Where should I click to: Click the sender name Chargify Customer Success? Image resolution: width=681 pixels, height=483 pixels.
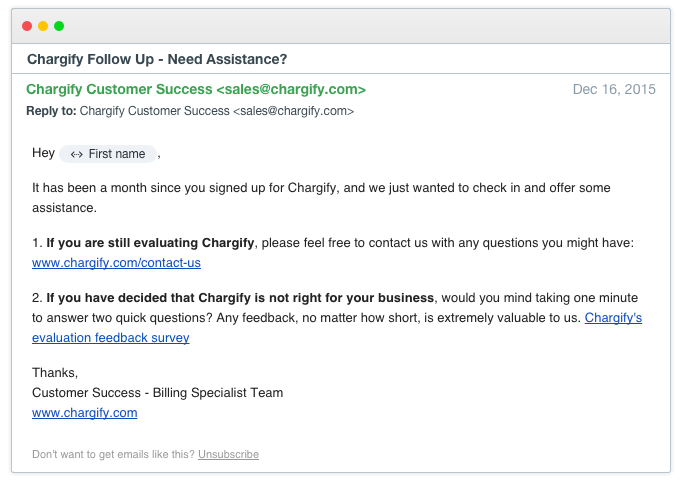point(119,89)
